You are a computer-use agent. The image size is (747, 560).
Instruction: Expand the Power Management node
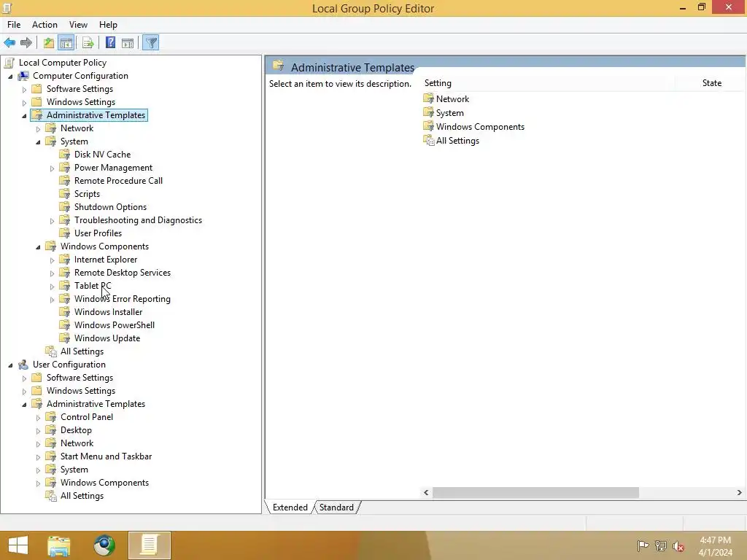coord(52,168)
